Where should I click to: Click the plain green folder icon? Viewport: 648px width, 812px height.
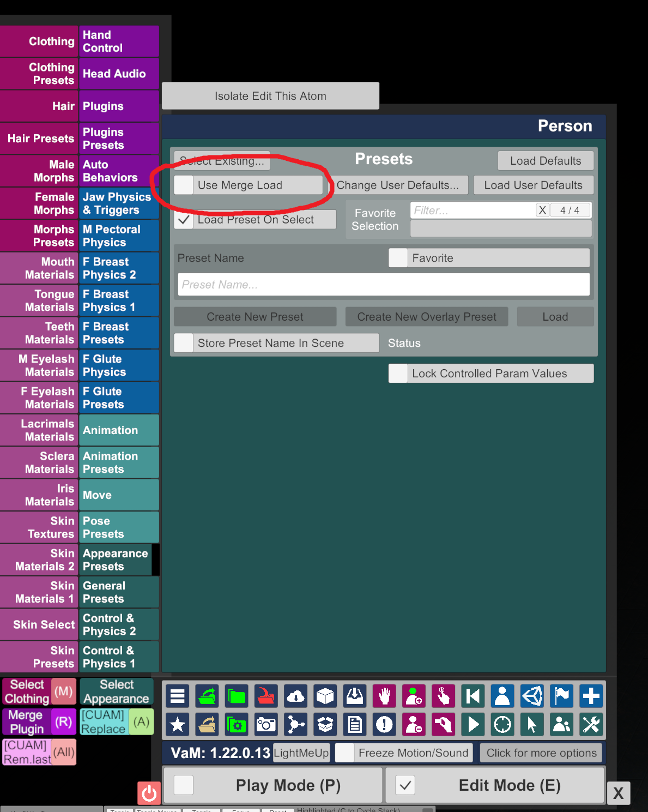click(x=237, y=696)
